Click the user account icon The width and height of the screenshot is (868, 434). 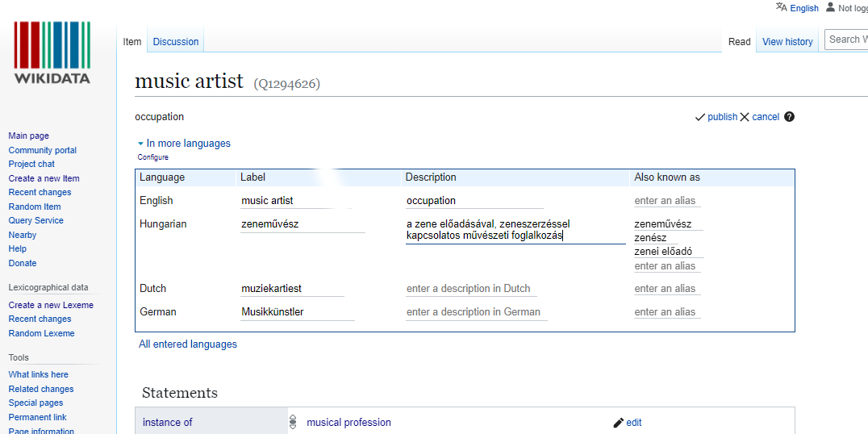830,7
